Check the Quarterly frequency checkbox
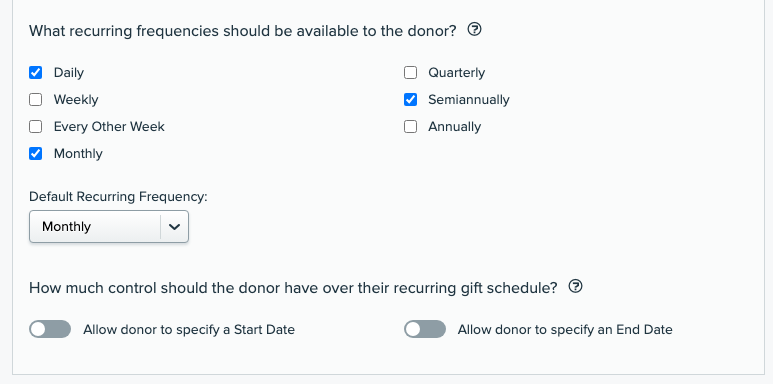 point(410,72)
